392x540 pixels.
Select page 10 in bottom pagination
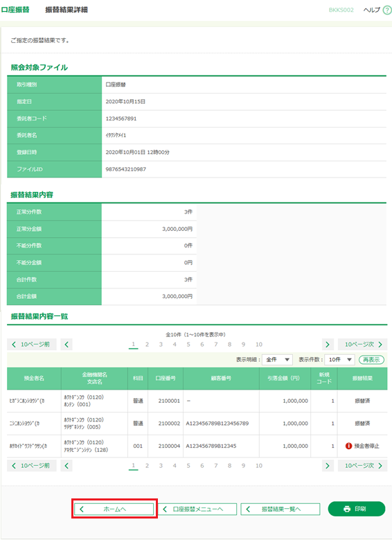pyautogui.click(x=259, y=466)
